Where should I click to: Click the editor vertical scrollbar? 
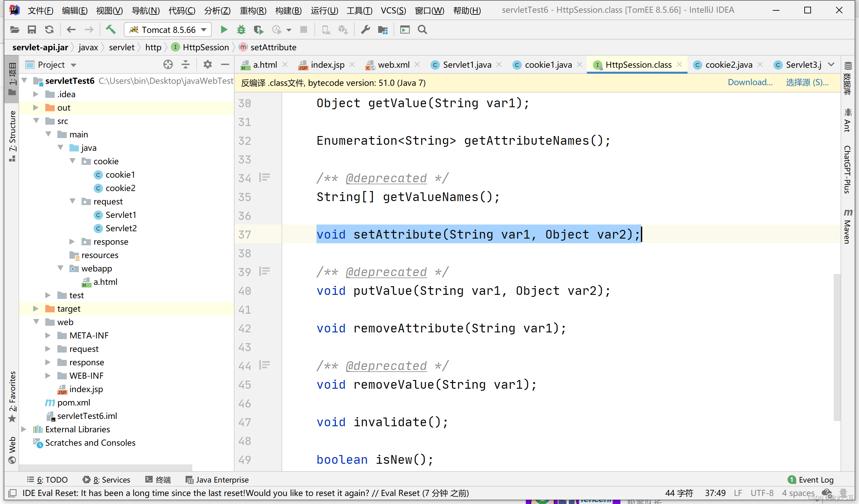pos(837,347)
